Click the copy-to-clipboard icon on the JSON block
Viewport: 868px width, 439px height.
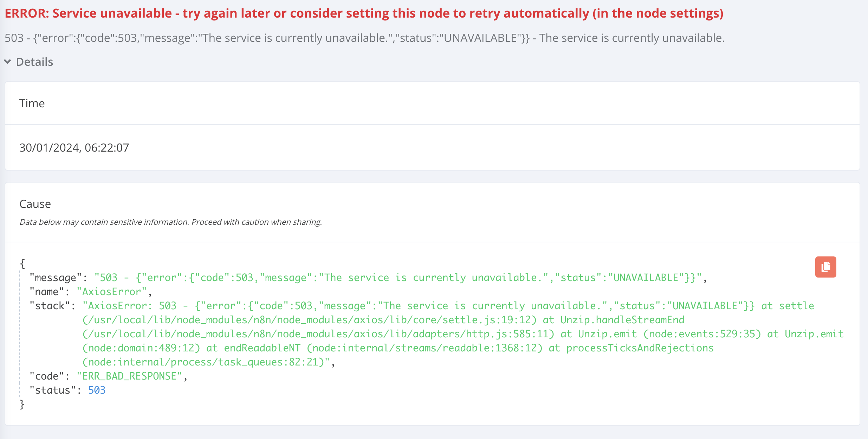pyautogui.click(x=825, y=267)
